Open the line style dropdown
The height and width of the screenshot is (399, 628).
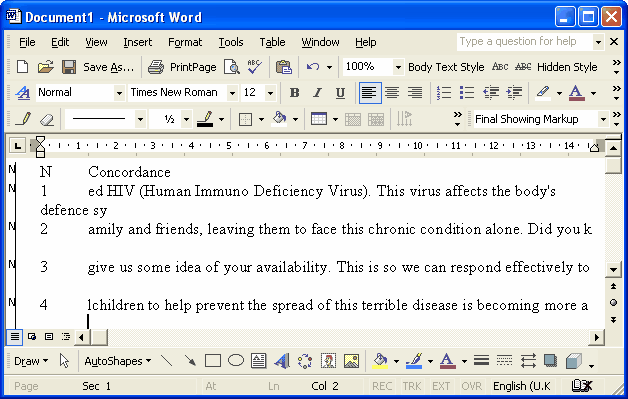(x=140, y=119)
